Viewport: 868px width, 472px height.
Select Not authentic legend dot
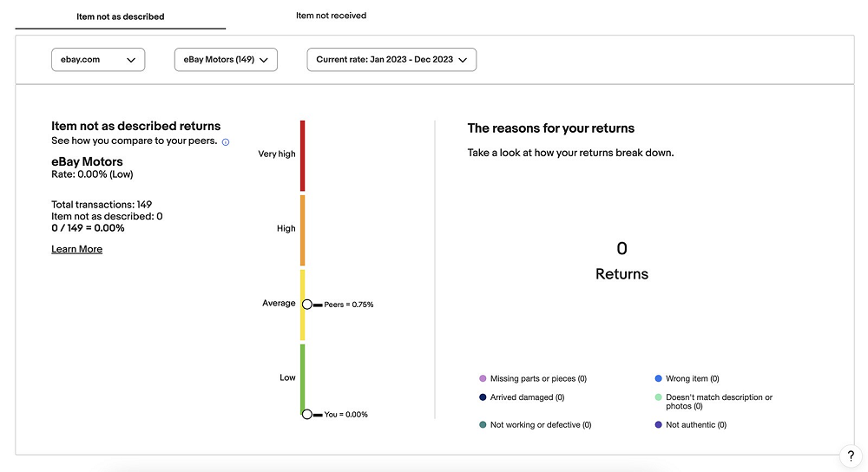tap(658, 425)
